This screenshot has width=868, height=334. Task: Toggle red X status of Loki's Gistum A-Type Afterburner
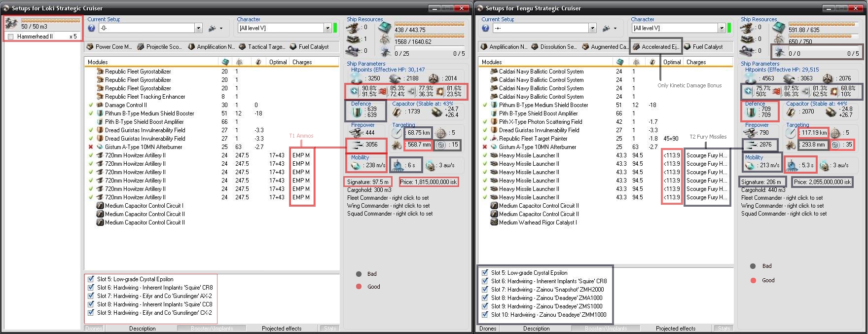(x=91, y=147)
